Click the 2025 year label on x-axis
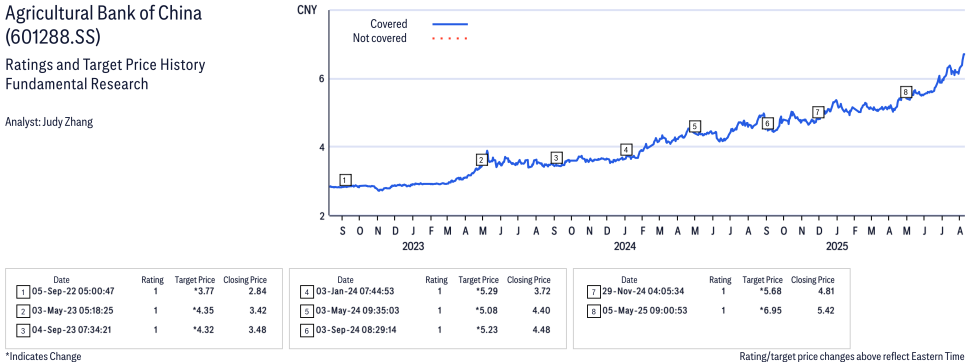 (x=837, y=246)
